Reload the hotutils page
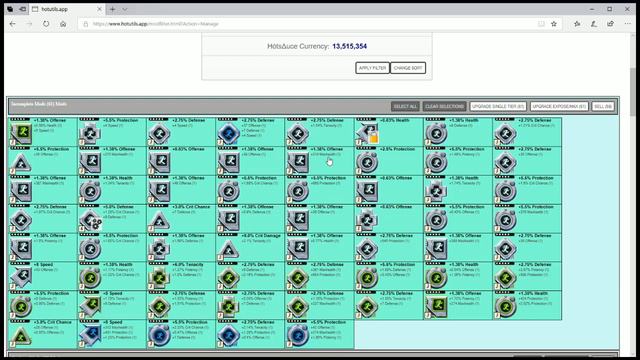This screenshot has height=360, width=640. 46,24
